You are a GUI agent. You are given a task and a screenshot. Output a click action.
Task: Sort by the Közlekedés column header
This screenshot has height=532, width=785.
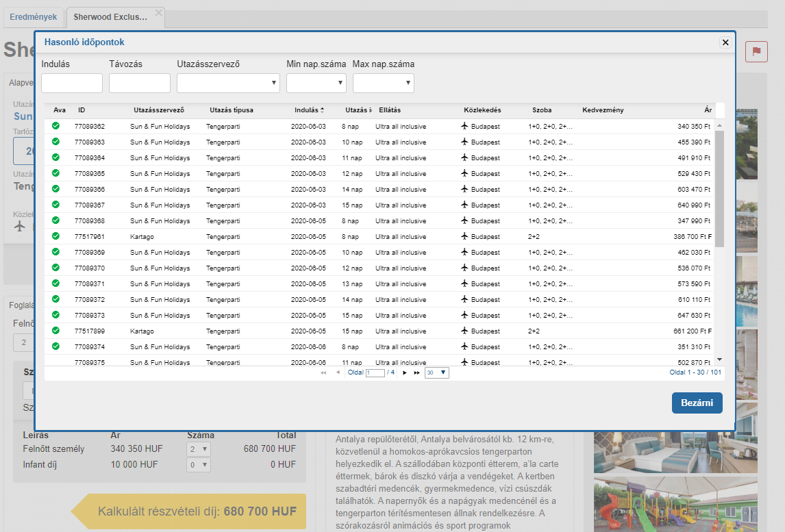pos(482,110)
